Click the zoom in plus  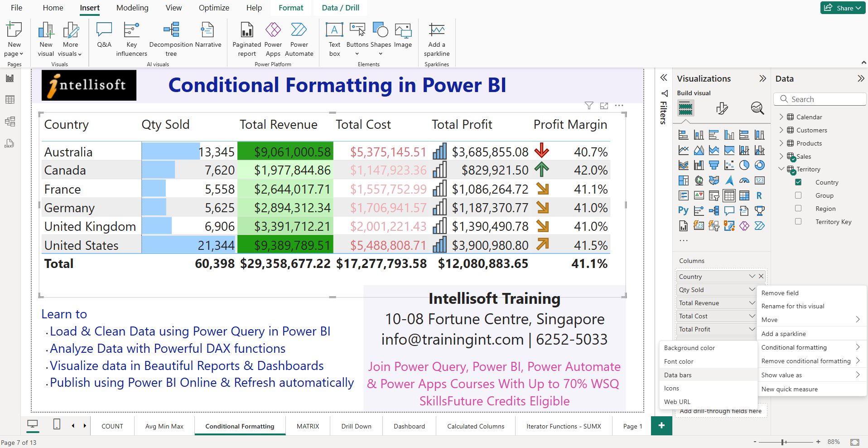[818, 442]
